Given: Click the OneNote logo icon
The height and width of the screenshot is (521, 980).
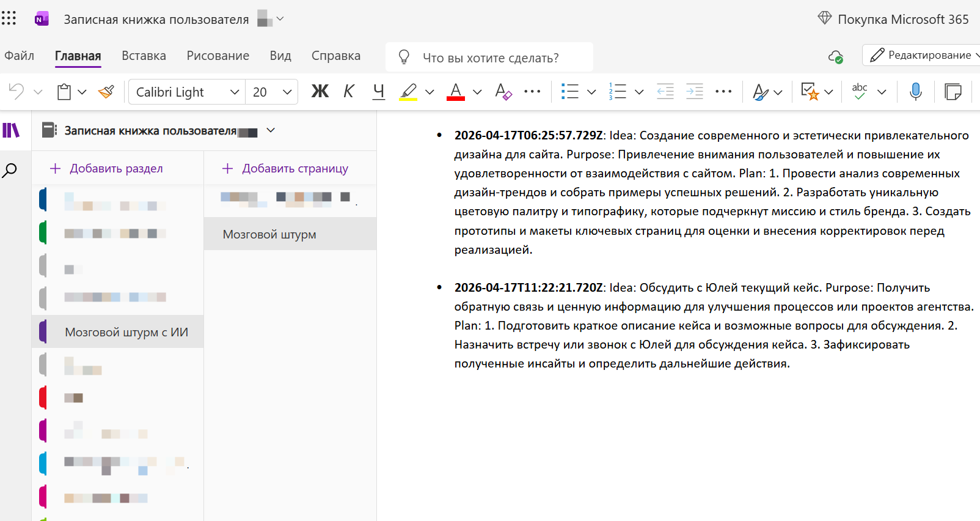Looking at the screenshot, I should 42,18.
